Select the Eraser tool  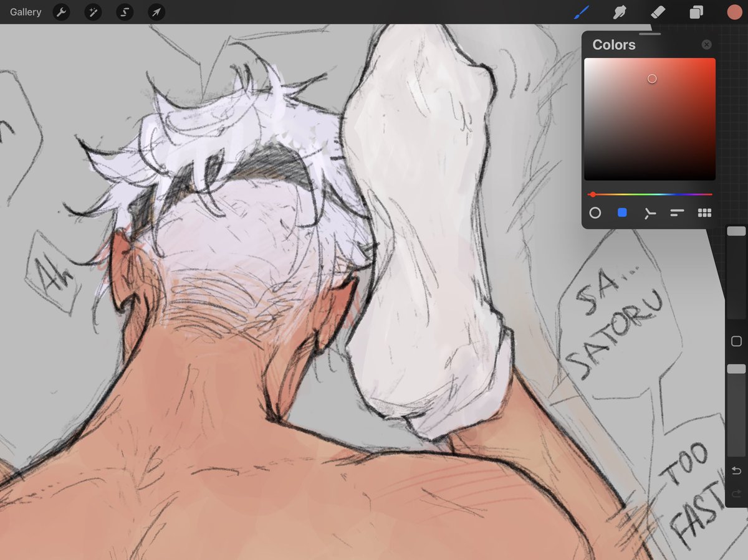658,12
